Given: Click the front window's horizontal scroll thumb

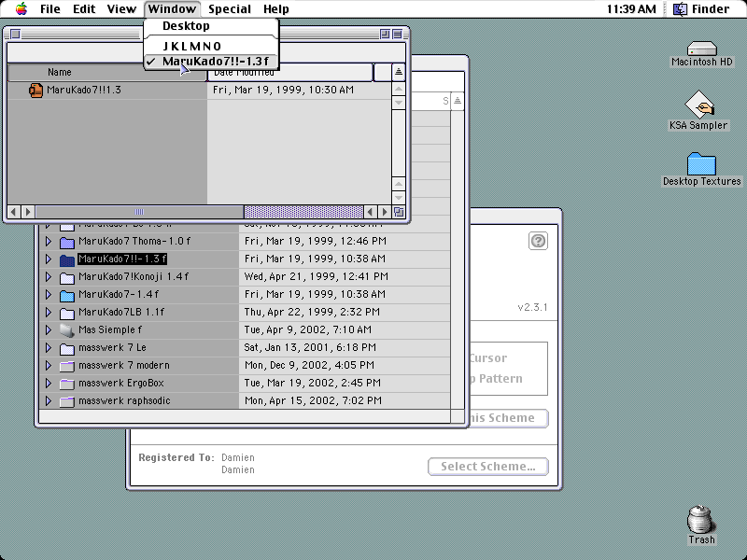Looking at the screenshot, I should (139, 212).
